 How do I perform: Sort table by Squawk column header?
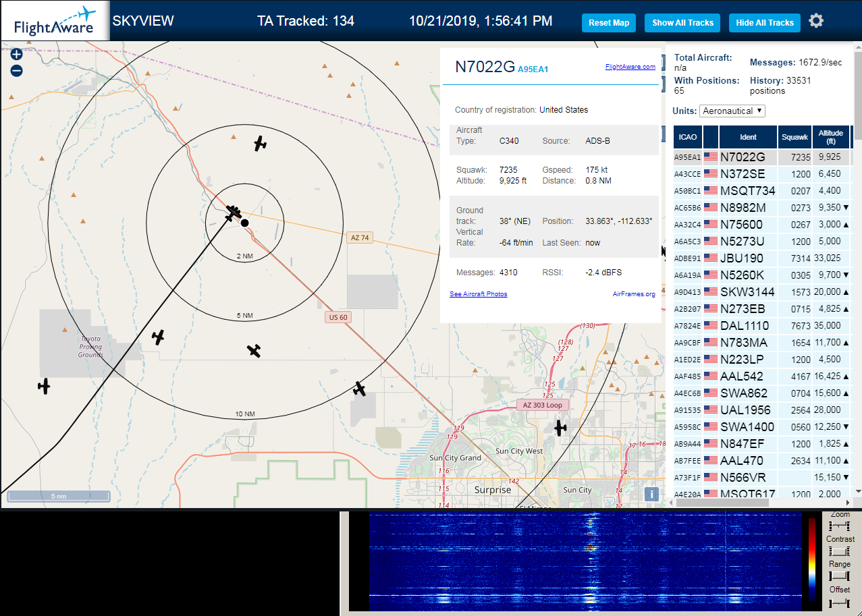[794, 137]
